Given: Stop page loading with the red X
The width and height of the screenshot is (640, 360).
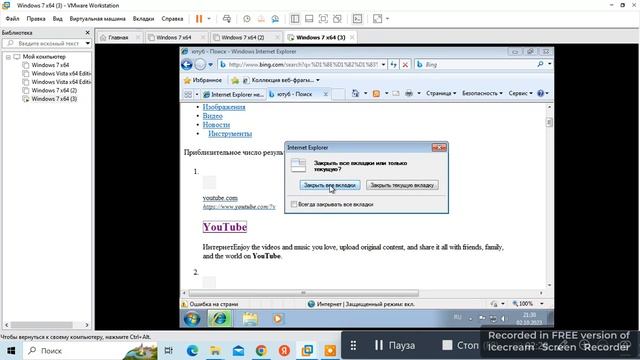Looking at the screenshot, I should (x=405, y=64).
